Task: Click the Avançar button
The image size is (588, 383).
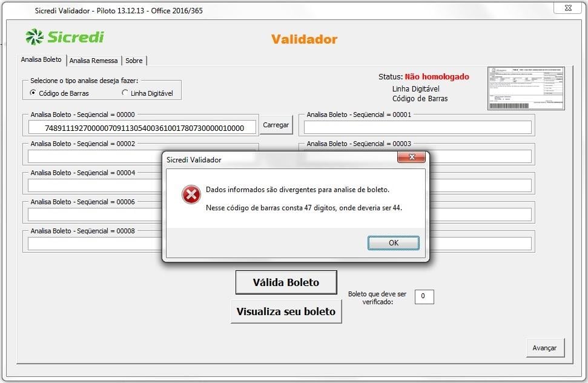Action: (x=544, y=348)
